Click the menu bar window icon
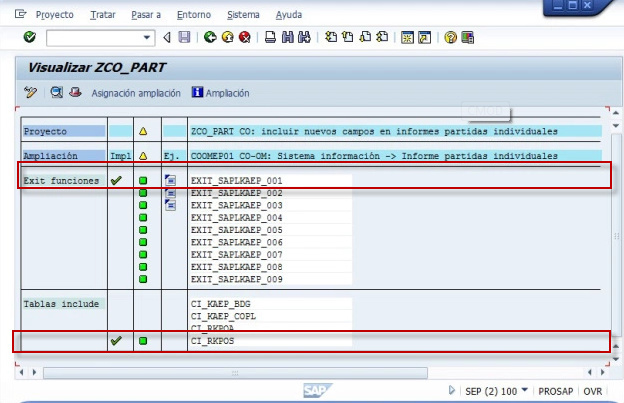The height and width of the screenshot is (403, 624). click(20, 14)
